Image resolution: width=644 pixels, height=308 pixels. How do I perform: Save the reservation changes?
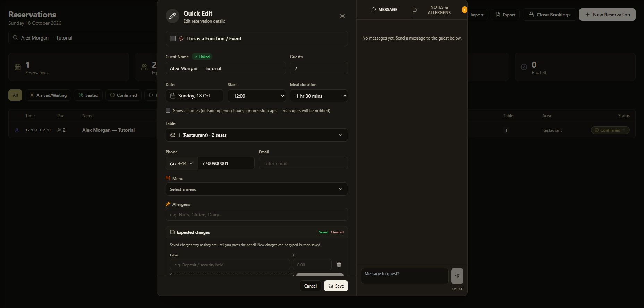[336, 286]
